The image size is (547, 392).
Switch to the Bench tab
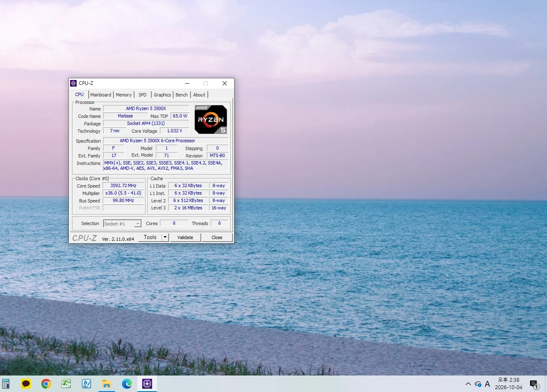(182, 95)
